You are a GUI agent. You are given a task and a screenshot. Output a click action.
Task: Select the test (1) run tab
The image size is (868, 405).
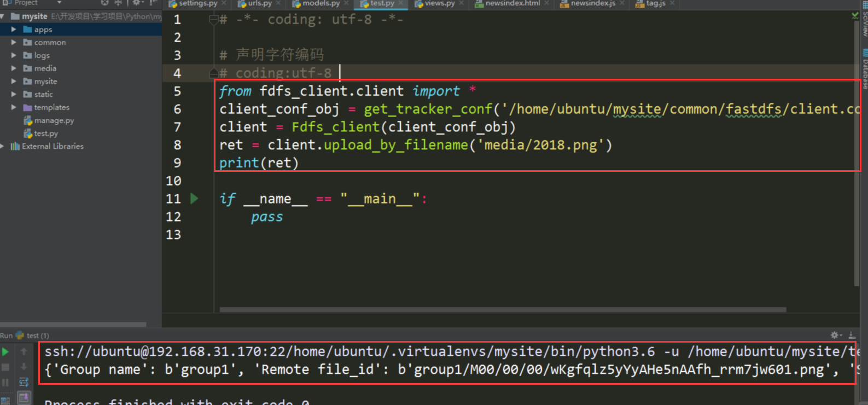click(x=33, y=335)
